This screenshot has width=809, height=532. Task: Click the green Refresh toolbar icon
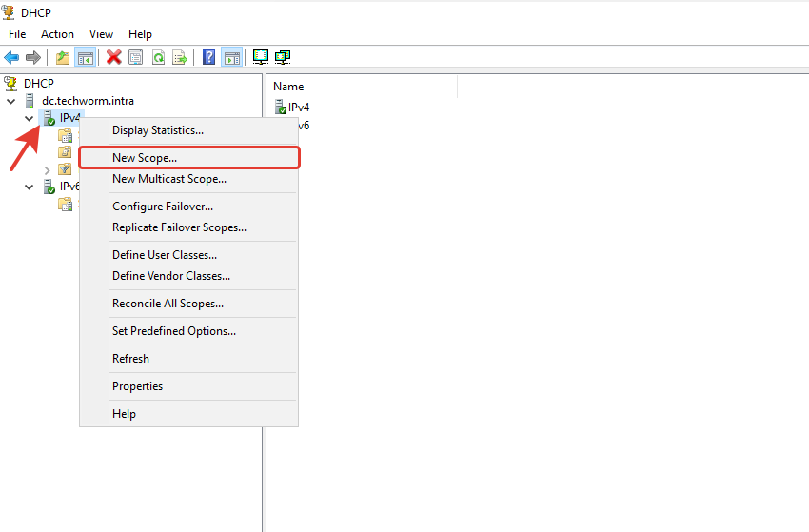[158, 57]
